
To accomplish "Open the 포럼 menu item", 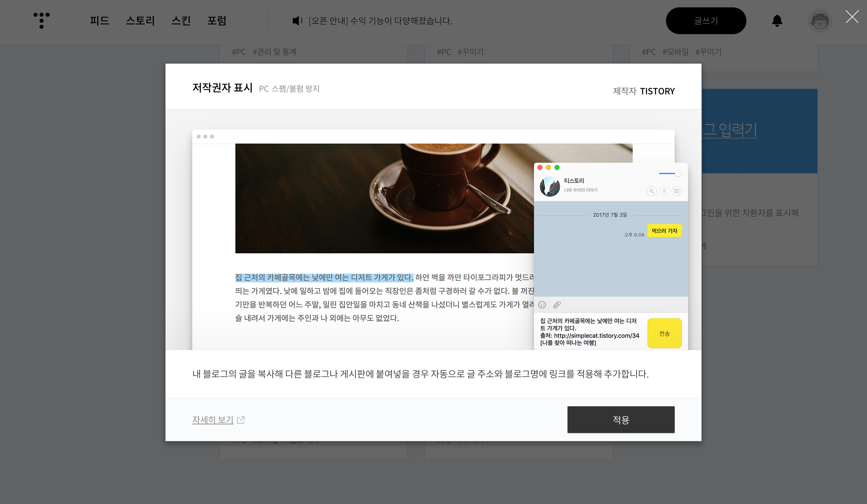I will click(217, 21).
